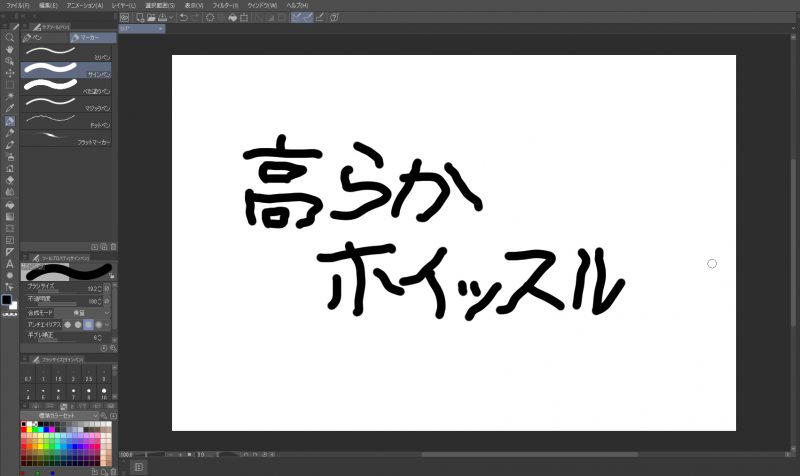Open the Edit (編集) menu
The height and width of the screenshot is (476, 800).
pos(48,5)
